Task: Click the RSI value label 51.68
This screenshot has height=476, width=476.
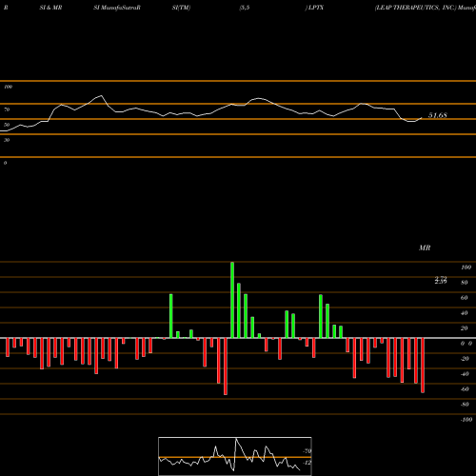Action: pos(438,115)
